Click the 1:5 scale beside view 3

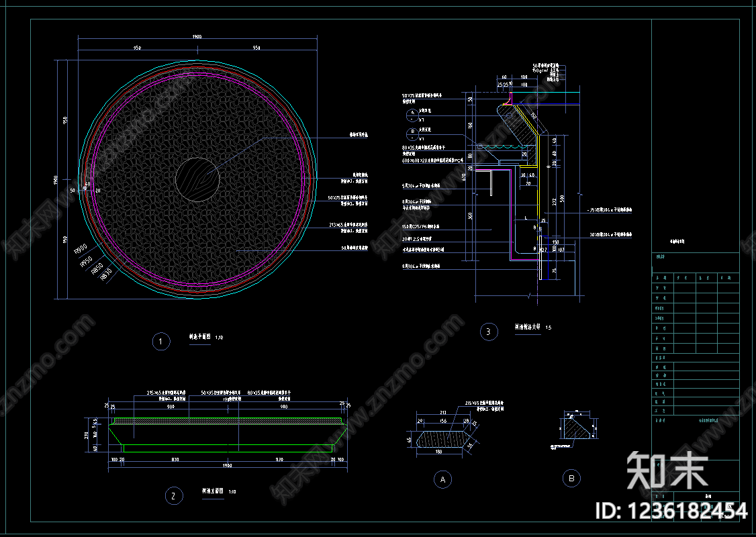pos(549,328)
